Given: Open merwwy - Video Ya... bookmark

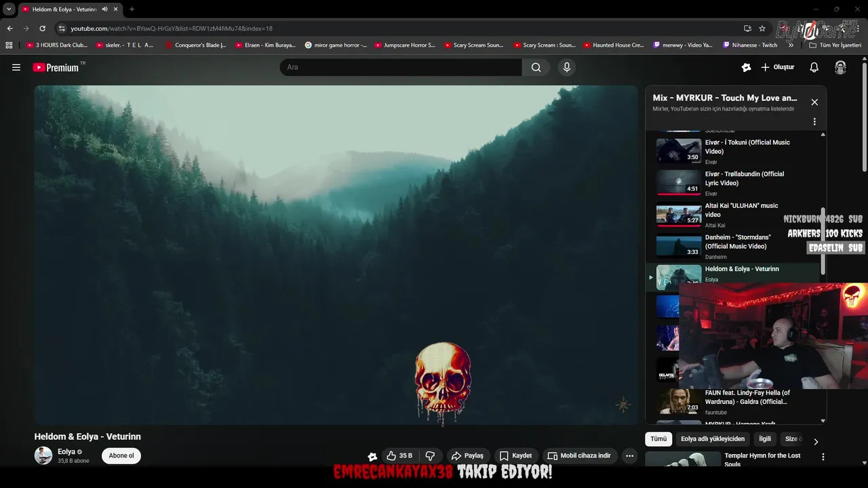Looking at the screenshot, I should (683, 45).
